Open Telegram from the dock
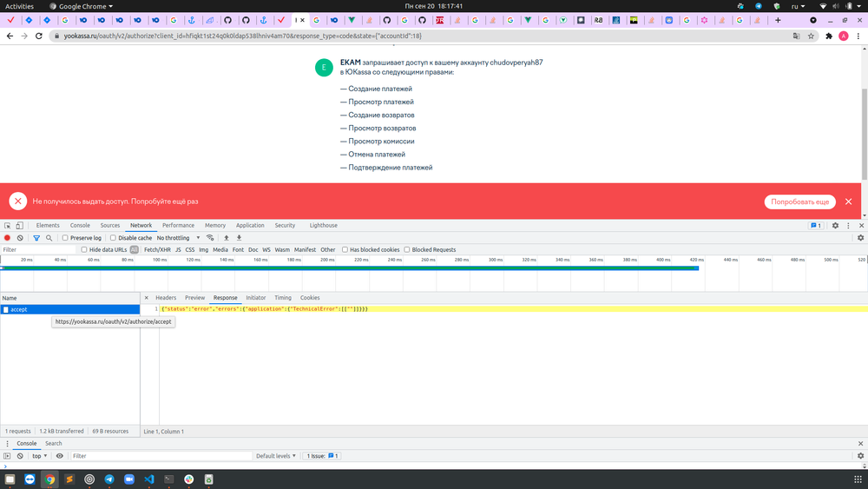 point(109,479)
